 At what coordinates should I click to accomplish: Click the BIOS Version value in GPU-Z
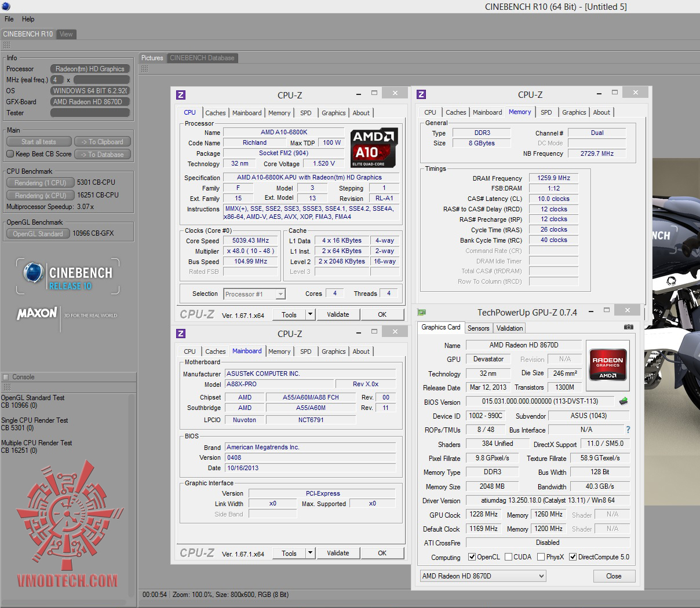click(x=539, y=401)
